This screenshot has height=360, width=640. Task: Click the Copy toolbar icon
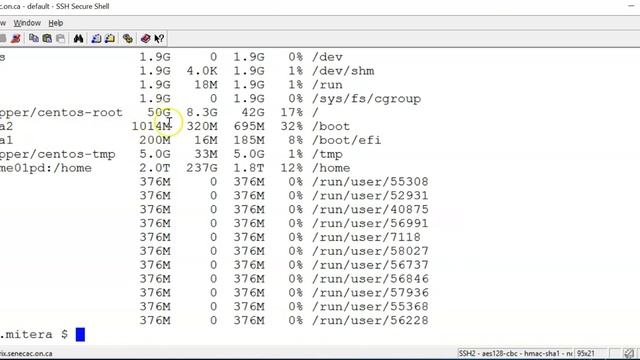[x=34, y=38]
